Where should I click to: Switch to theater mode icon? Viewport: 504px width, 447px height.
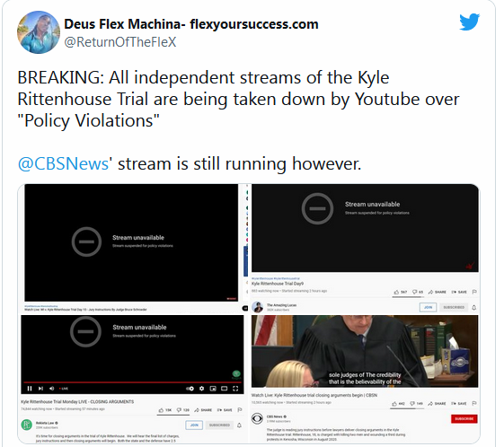(224, 389)
